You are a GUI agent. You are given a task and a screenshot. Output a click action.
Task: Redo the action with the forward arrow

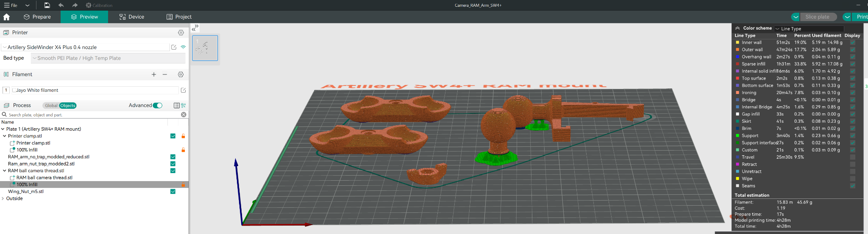click(x=75, y=5)
